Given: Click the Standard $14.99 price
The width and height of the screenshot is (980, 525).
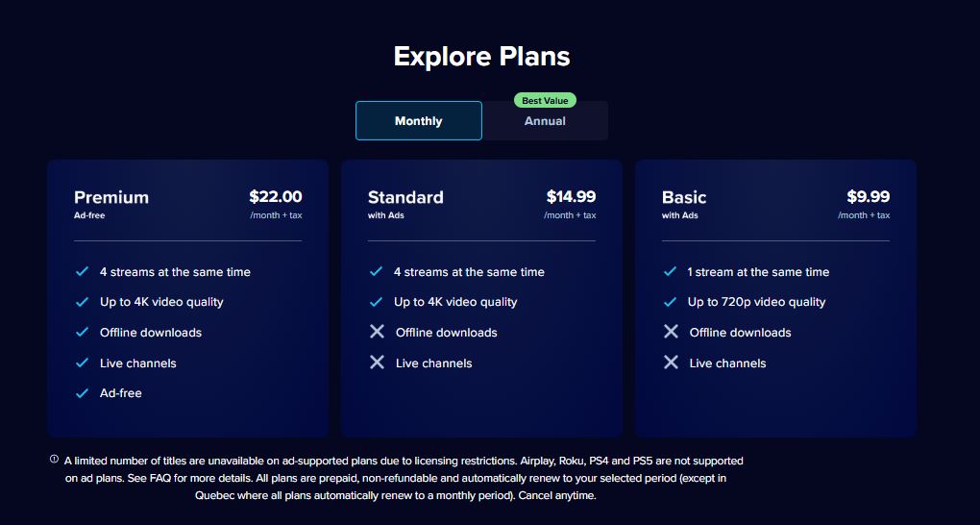Looking at the screenshot, I should (571, 196).
